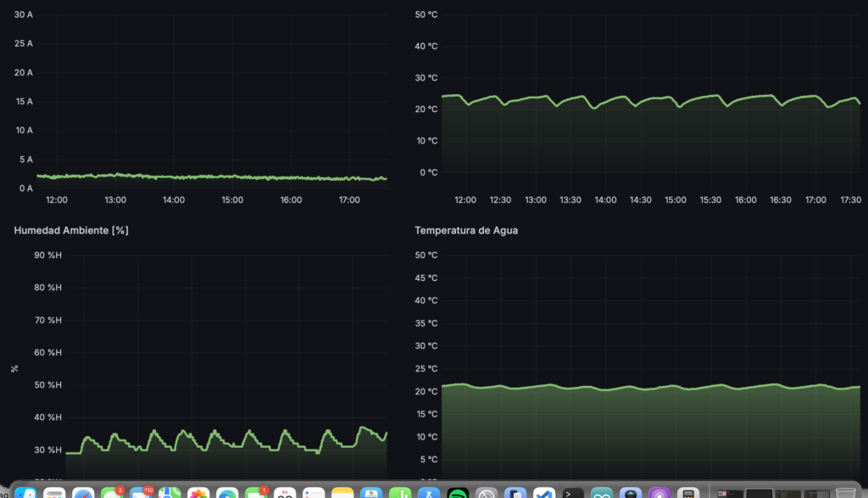This screenshot has height=498, width=868.
Task: Click the 25 A axis label
Action: point(23,43)
